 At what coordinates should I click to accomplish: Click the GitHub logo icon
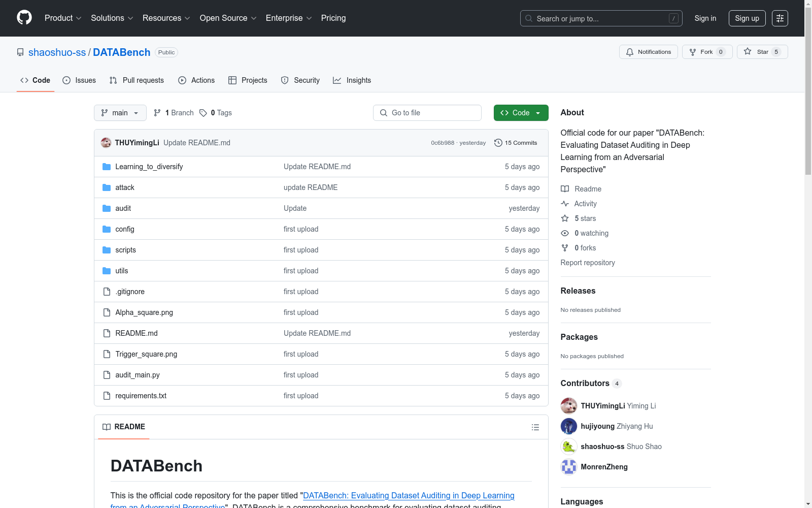24,18
